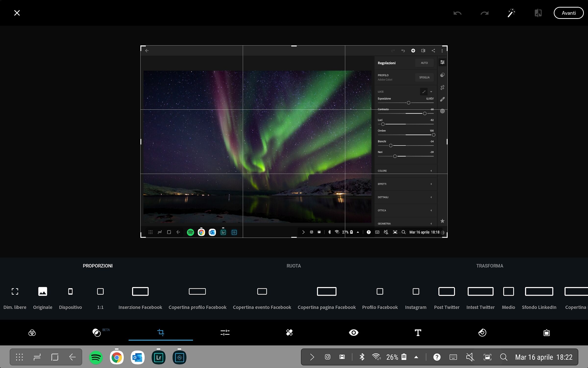The height and width of the screenshot is (368, 588).
Task: Select the Text tool
Action: coord(418,333)
